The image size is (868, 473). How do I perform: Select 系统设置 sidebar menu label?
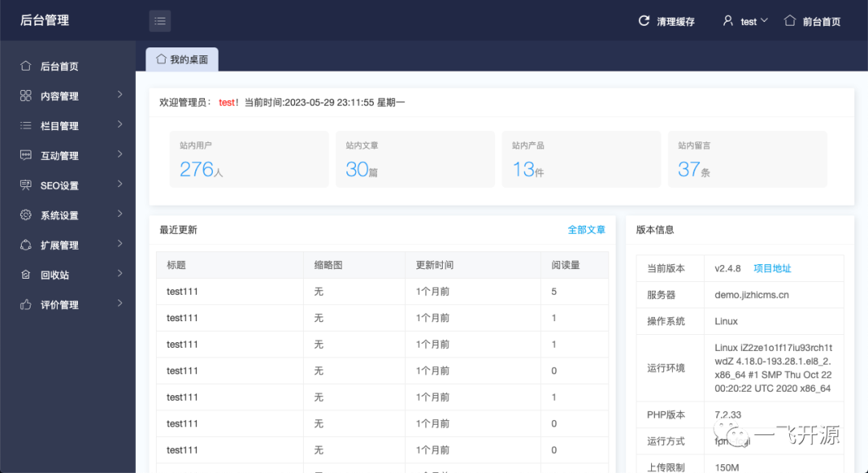(x=59, y=216)
